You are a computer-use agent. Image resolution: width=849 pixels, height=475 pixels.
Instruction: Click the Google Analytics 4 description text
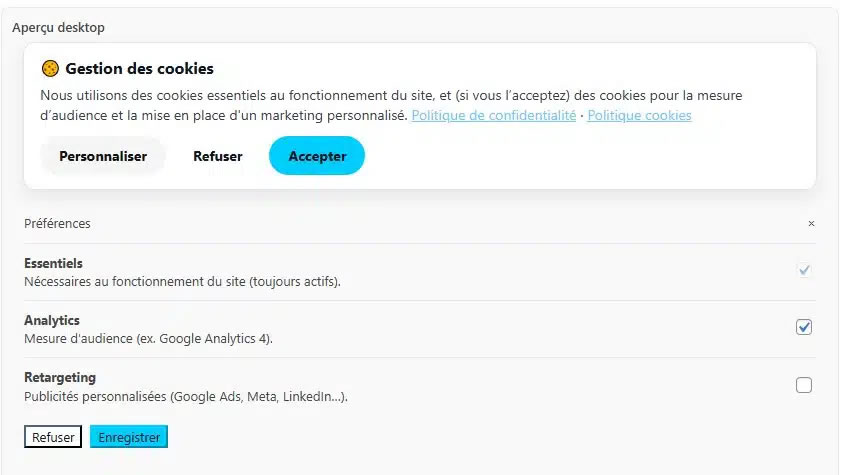tap(148, 339)
